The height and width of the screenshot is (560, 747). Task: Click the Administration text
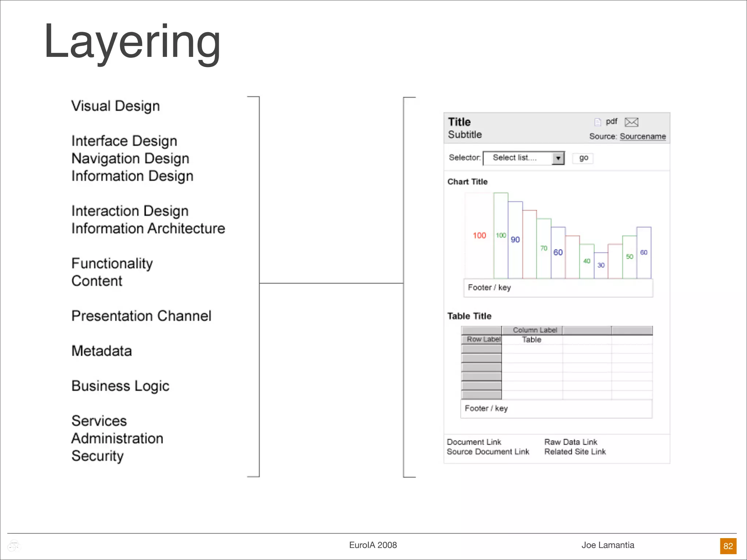click(117, 439)
